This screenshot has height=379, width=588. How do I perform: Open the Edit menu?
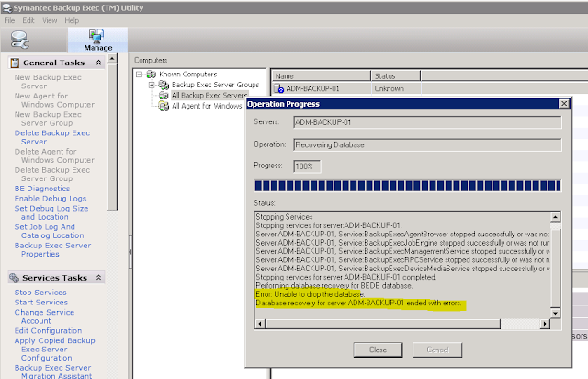(28, 20)
